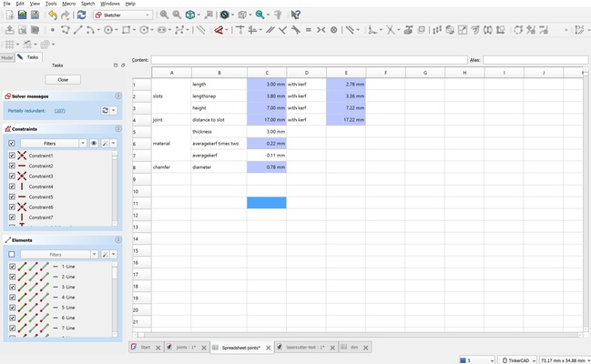
Task: Click the Undo arrow icon
Action: pos(53,15)
